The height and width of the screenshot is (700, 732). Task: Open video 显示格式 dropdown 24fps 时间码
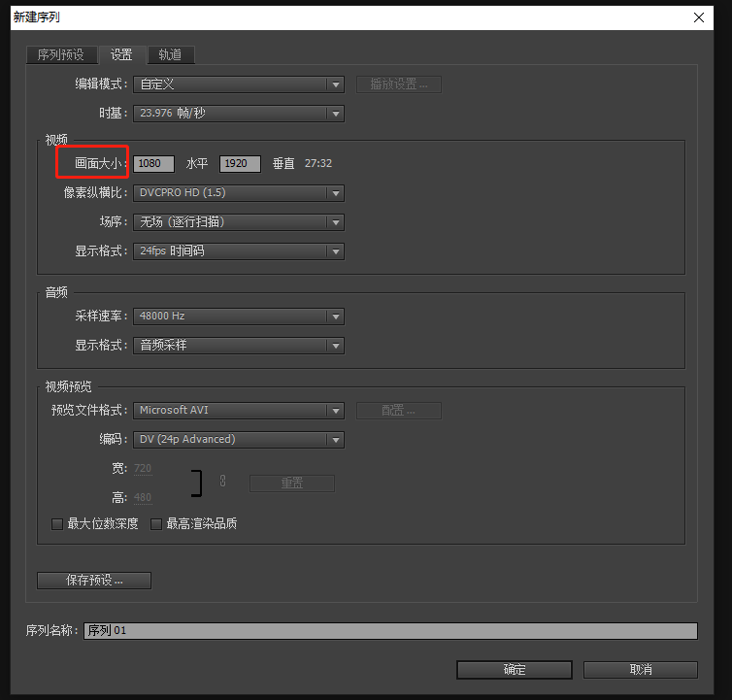tap(239, 251)
